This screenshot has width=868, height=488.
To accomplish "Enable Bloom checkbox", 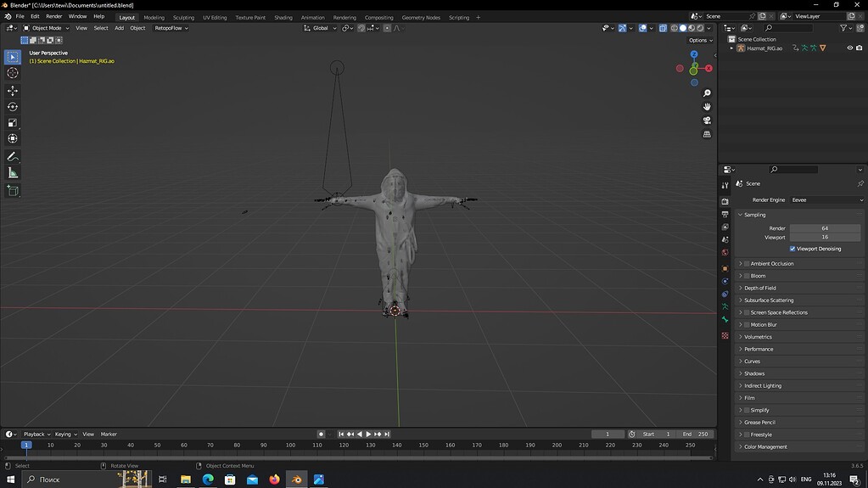I will pyautogui.click(x=747, y=276).
